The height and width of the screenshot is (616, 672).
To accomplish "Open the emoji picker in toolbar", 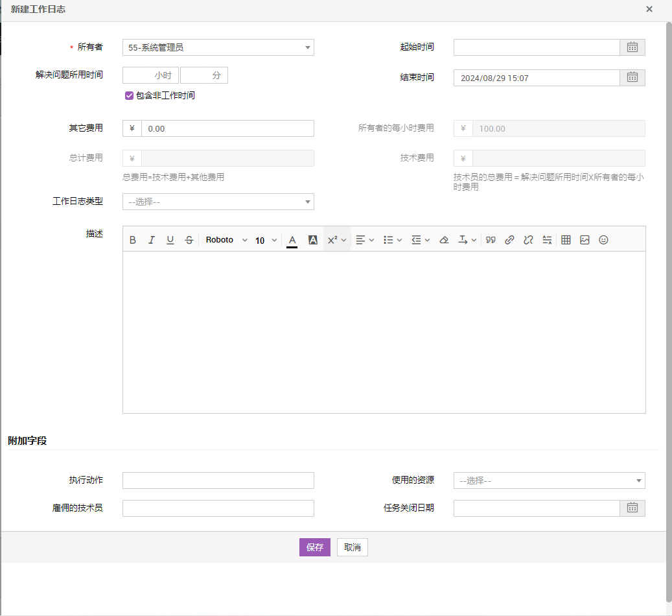I will coord(603,240).
